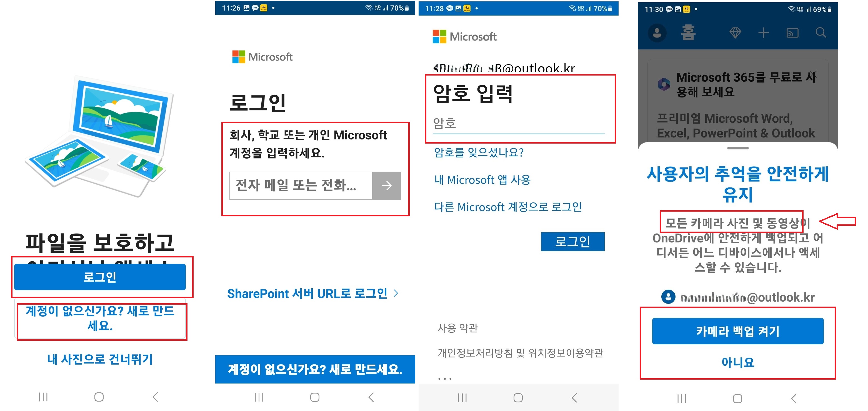The width and height of the screenshot is (868, 411).
Task: Tap Microsoft logo on the 암호 입력 screen
Action: click(x=464, y=36)
